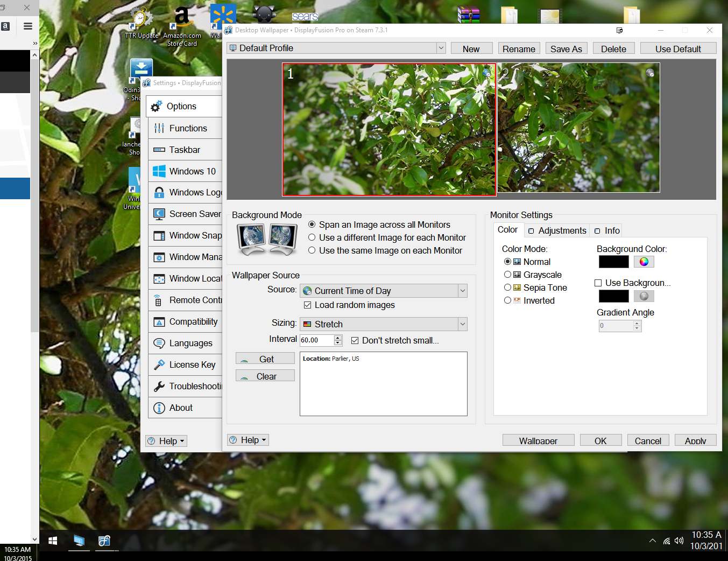Image resolution: width=728 pixels, height=561 pixels.
Task: Click the Languages speech bubble icon
Action: 159,343
